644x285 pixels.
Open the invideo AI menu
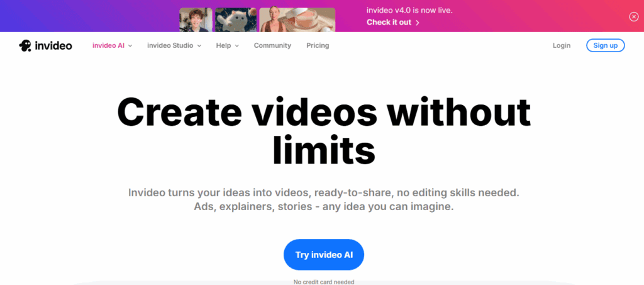108,45
